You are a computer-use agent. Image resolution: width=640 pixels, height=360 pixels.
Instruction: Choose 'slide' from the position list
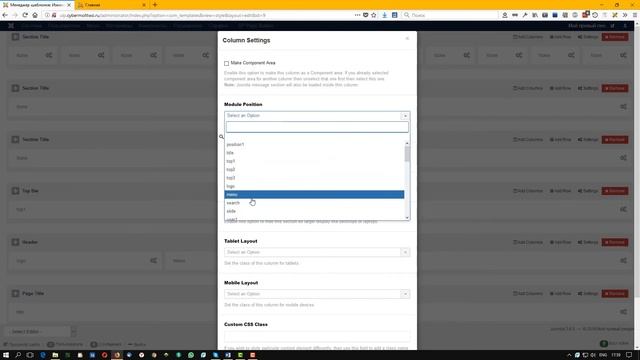tap(314, 211)
